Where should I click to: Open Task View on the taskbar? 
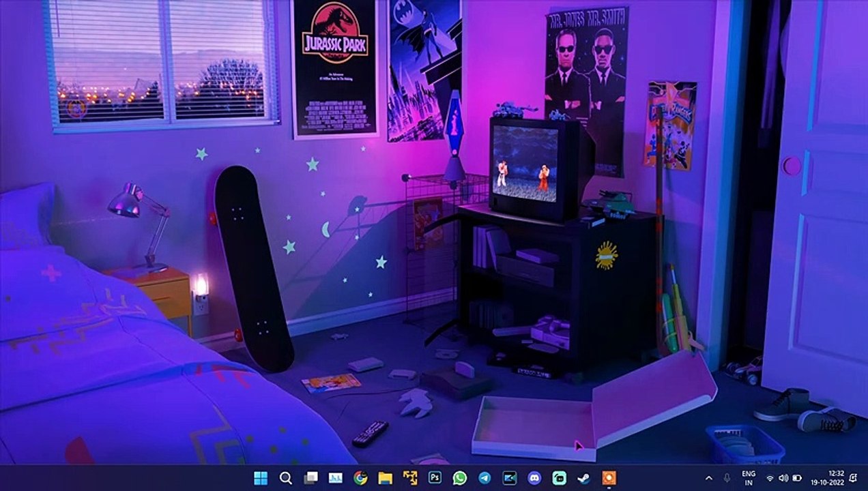[310, 478]
